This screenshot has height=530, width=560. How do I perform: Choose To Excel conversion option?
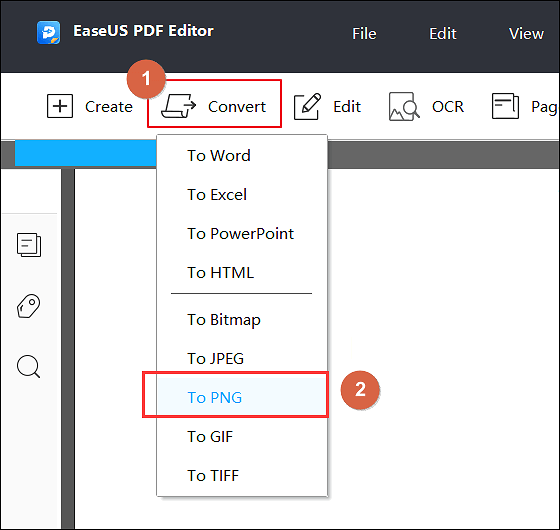click(242, 195)
